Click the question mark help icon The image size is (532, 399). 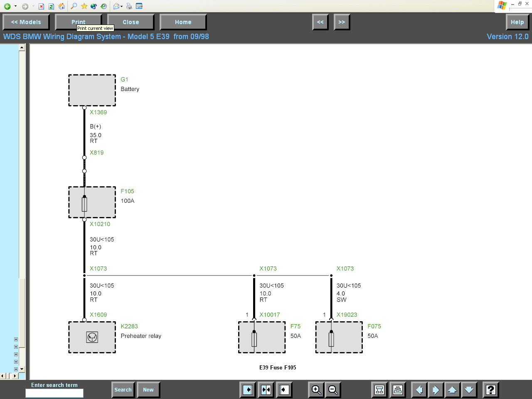point(491,390)
